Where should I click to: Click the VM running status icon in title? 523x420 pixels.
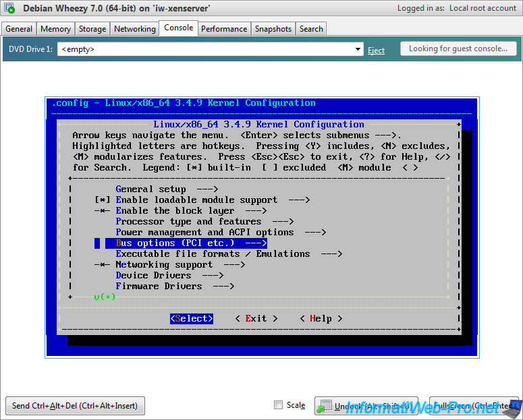click(x=9, y=8)
